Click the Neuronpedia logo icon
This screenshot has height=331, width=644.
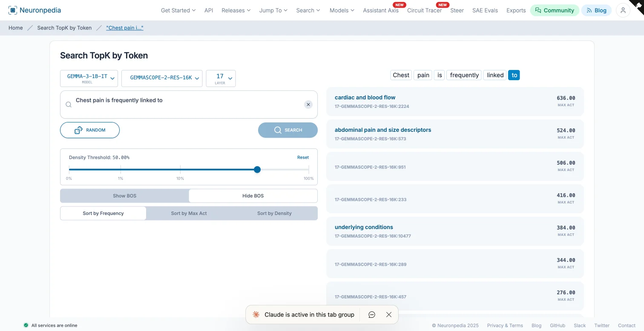click(13, 10)
